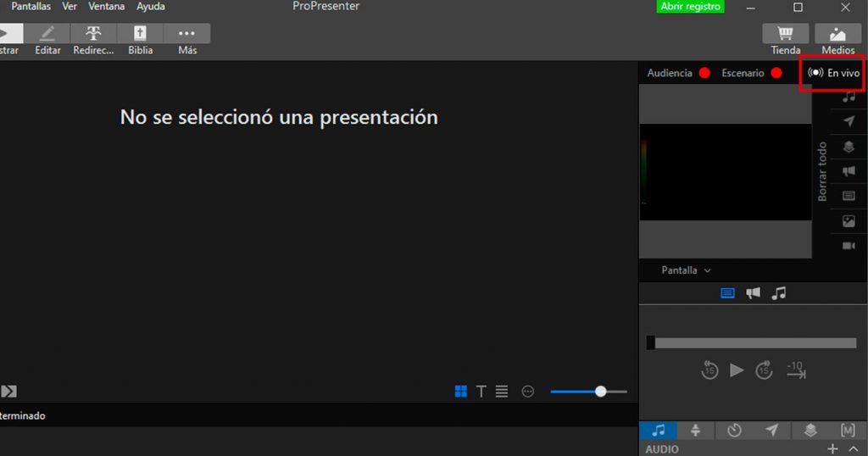This screenshot has width=868, height=456.
Task: Switch to grid view layout
Action: tap(461, 392)
